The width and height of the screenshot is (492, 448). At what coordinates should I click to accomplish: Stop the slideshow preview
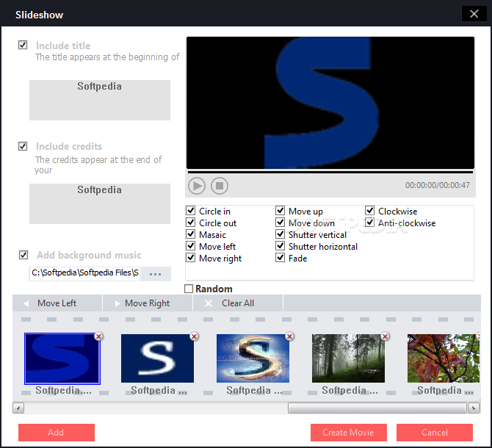click(220, 186)
